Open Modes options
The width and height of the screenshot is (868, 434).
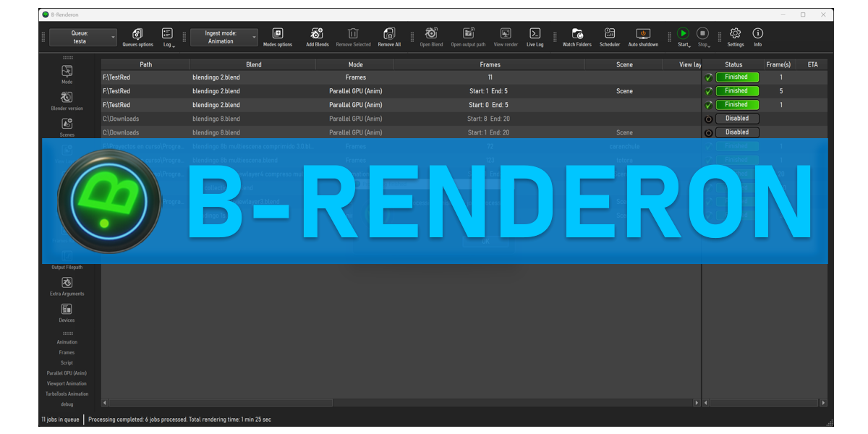[x=278, y=38]
